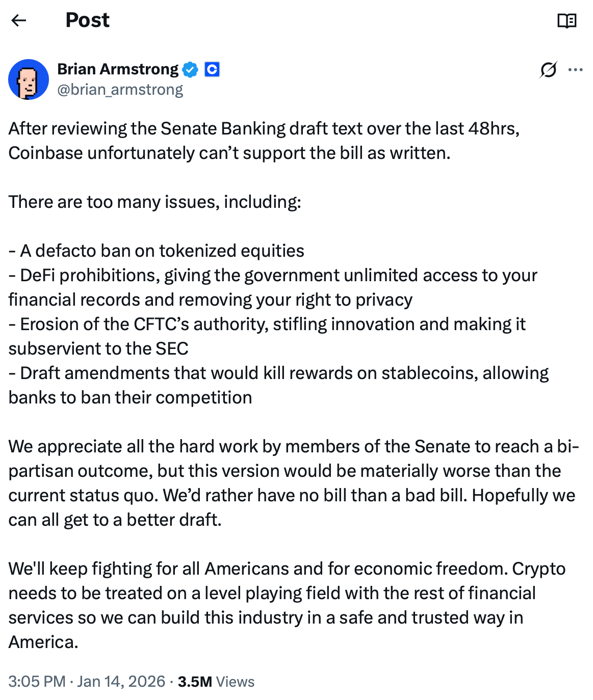The image size is (593, 700).
Task: Click the bullet about tokenized equities ban
Action: click(x=156, y=251)
